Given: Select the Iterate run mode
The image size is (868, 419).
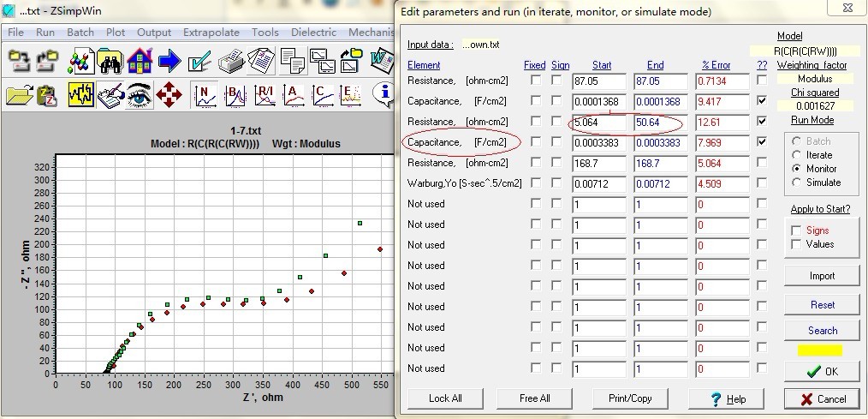Looking at the screenshot, I should pyautogui.click(x=799, y=155).
